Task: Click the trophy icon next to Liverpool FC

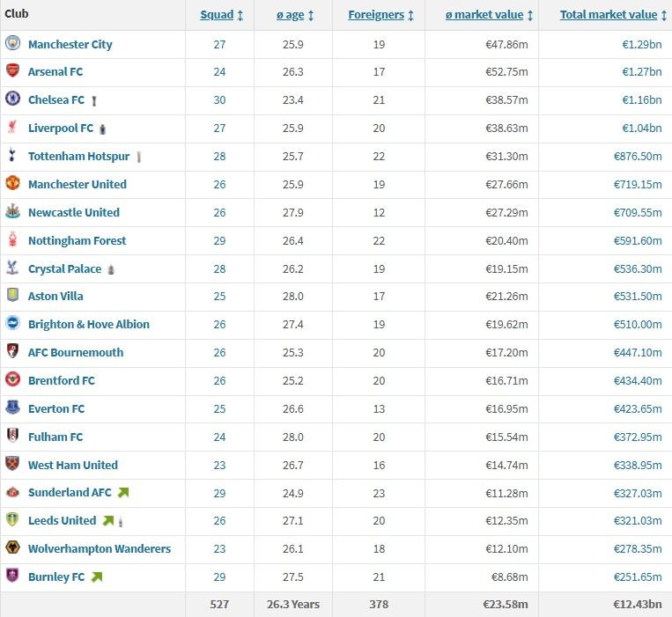Action: (103, 129)
